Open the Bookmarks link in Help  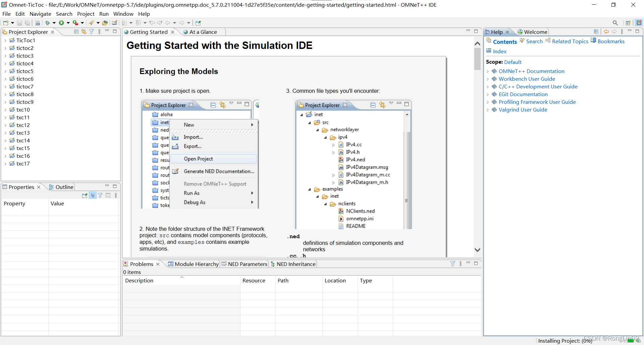[611, 41]
